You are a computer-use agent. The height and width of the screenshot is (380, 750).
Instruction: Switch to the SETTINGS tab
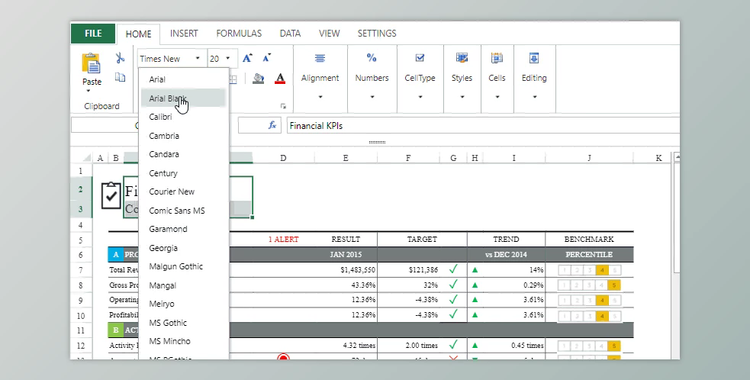377,34
